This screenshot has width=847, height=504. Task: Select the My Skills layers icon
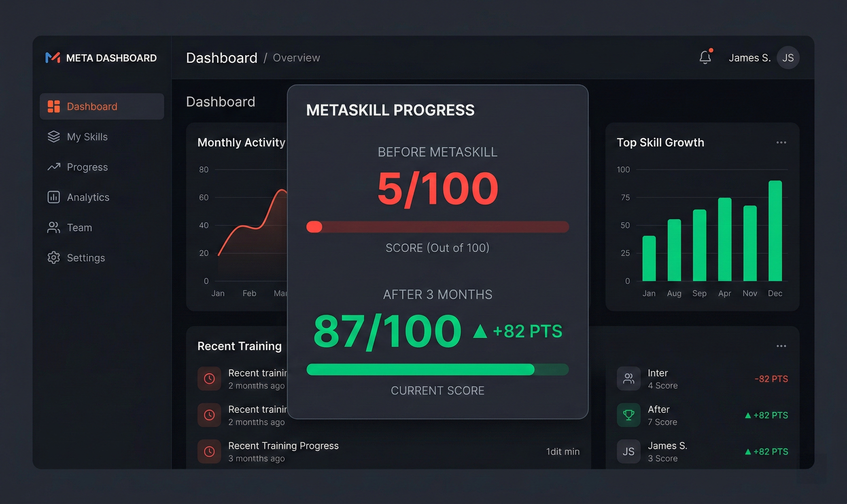point(54,136)
